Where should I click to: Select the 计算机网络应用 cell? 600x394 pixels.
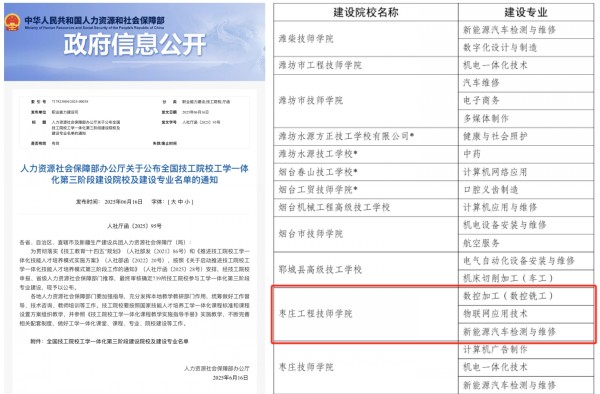[526, 172]
